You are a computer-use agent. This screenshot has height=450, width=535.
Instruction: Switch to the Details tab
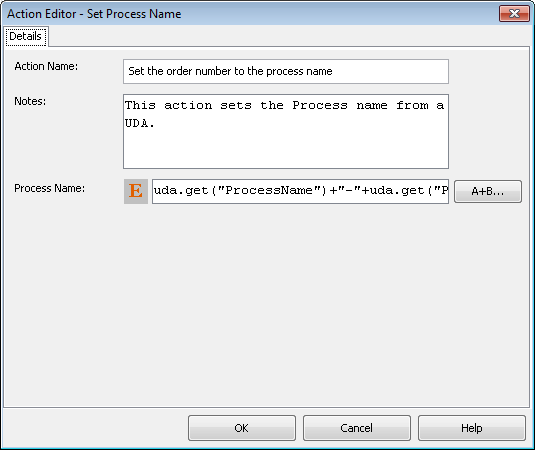[x=26, y=36]
